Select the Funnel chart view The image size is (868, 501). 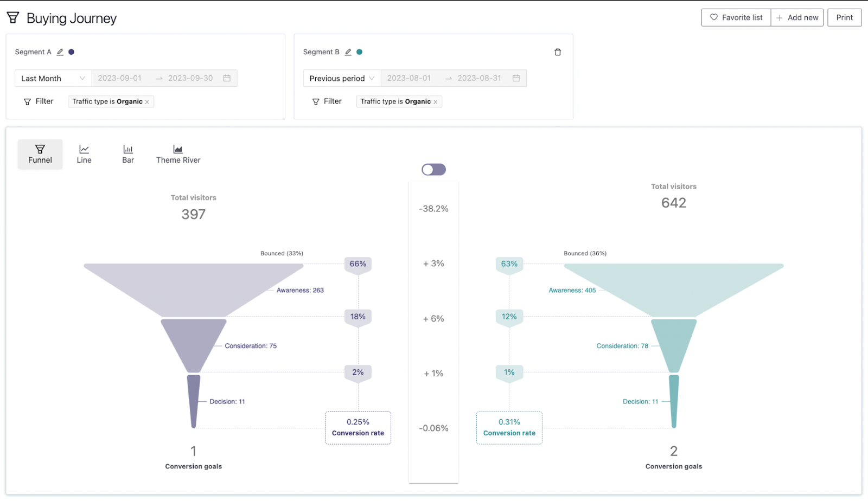(40, 154)
